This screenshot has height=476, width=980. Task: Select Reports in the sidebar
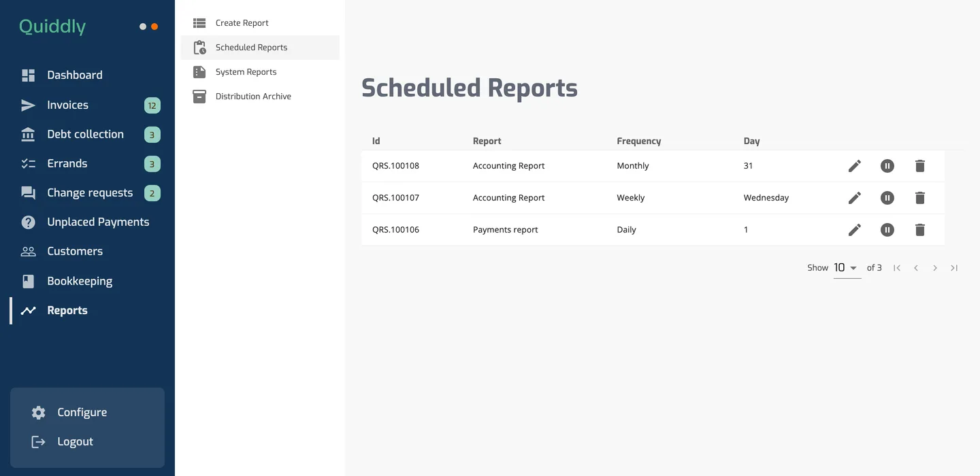pyautogui.click(x=67, y=311)
